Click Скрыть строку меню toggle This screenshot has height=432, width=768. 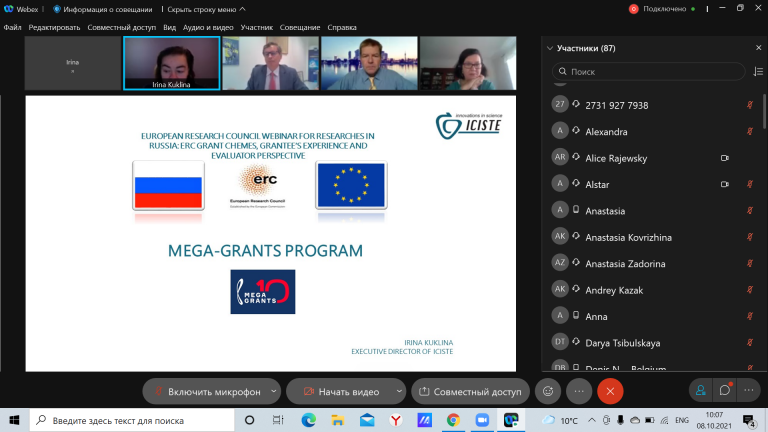[x=206, y=9]
